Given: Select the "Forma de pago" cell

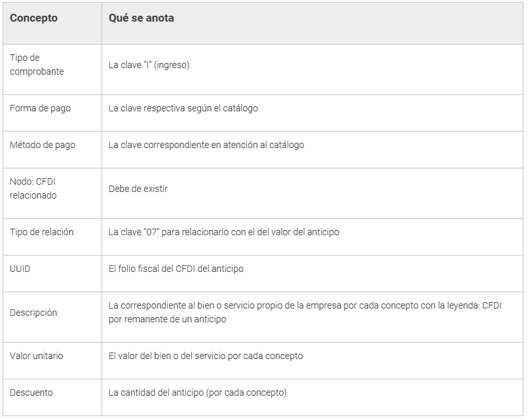Looking at the screenshot, I should (x=40, y=108).
